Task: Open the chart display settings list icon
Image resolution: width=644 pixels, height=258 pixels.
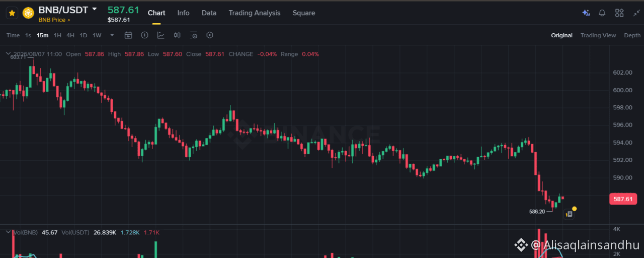Action: pos(194,35)
